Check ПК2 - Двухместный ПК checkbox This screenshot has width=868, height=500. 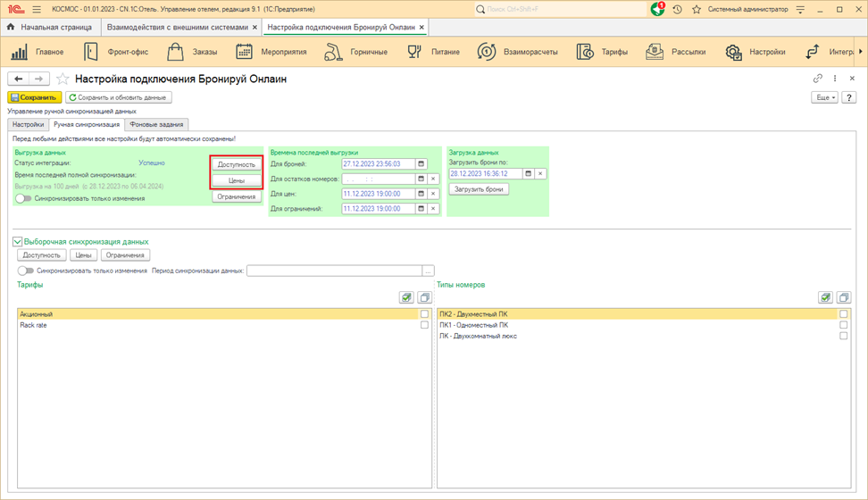tap(844, 314)
